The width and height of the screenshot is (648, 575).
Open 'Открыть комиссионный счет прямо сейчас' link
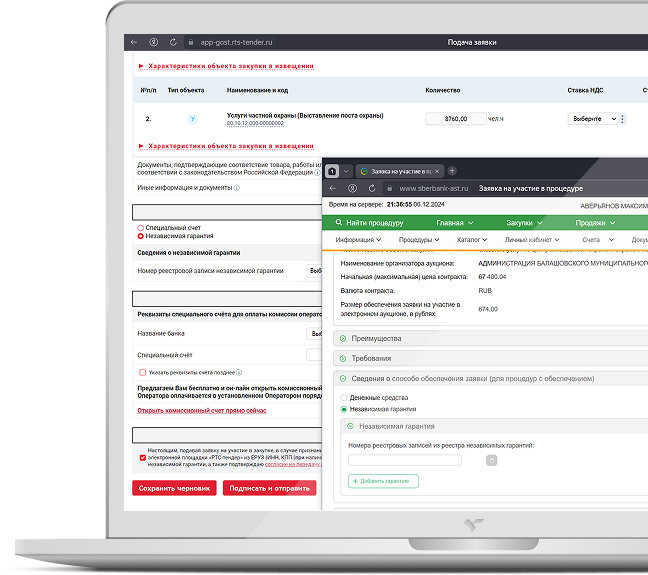[x=201, y=410]
